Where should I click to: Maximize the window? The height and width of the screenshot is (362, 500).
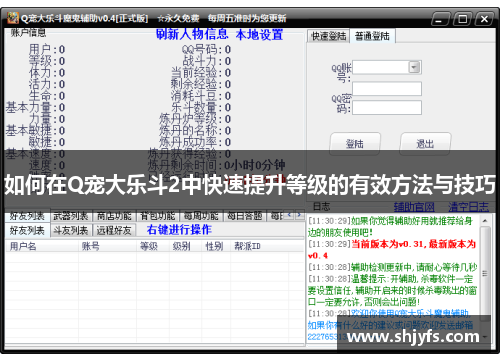pyautogui.click(x=462, y=19)
